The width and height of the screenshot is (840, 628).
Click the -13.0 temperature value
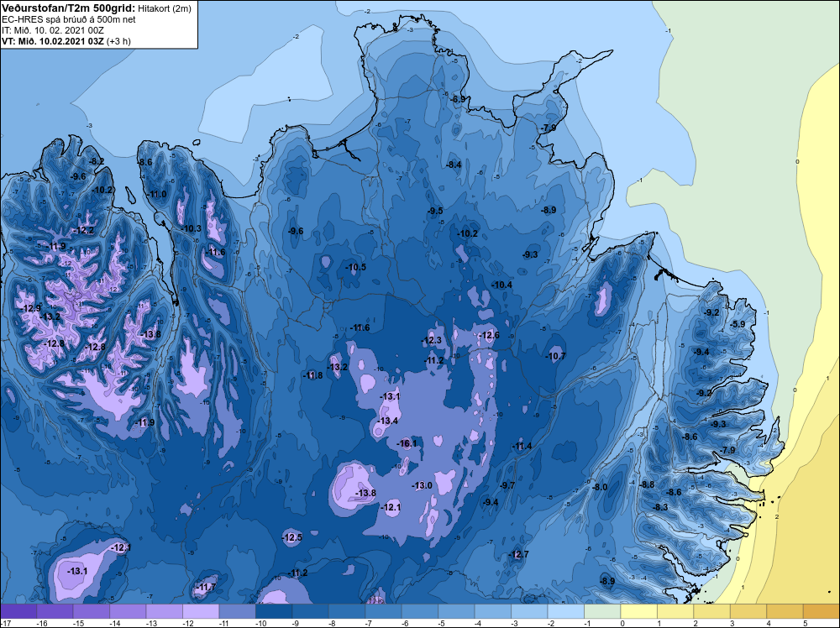tap(423, 485)
